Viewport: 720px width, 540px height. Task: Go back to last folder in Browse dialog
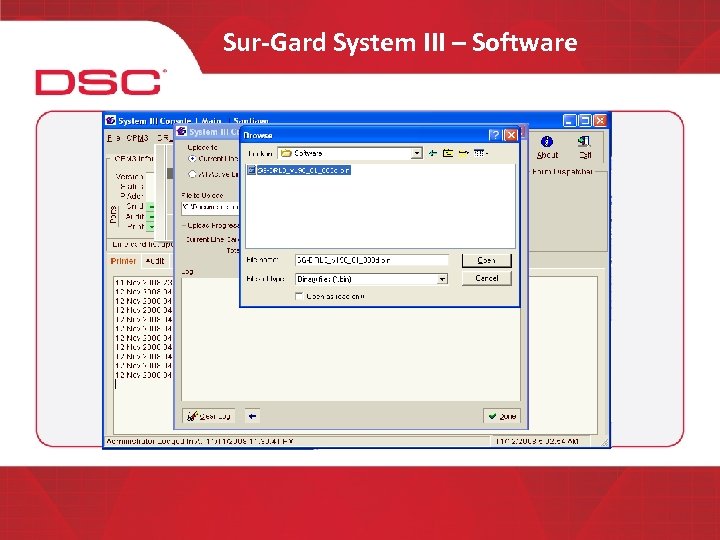[433, 153]
